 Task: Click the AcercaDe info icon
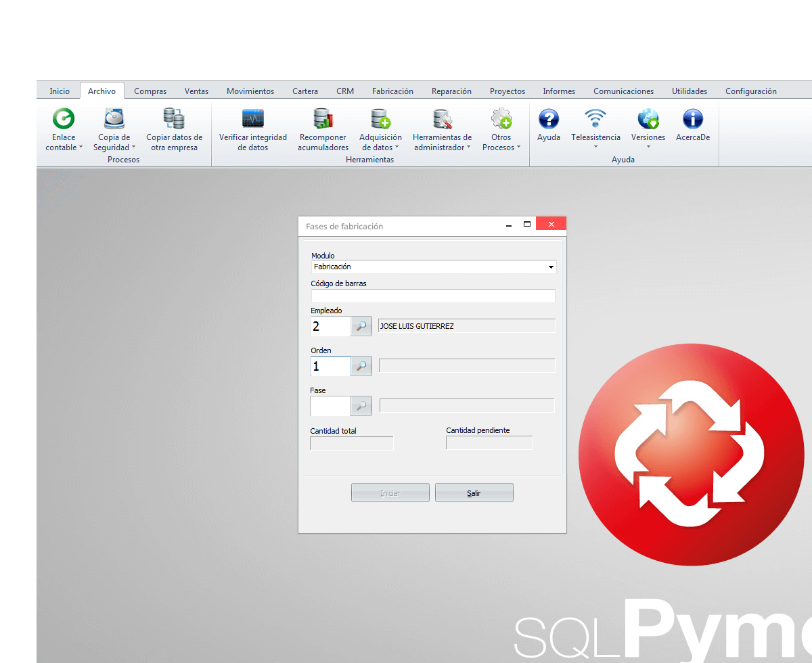[x=692, y=120]
